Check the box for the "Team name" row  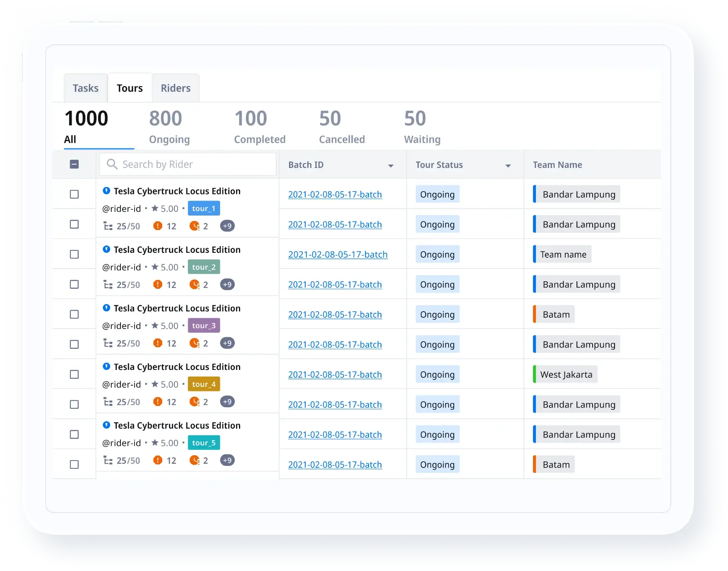(74, 254)
